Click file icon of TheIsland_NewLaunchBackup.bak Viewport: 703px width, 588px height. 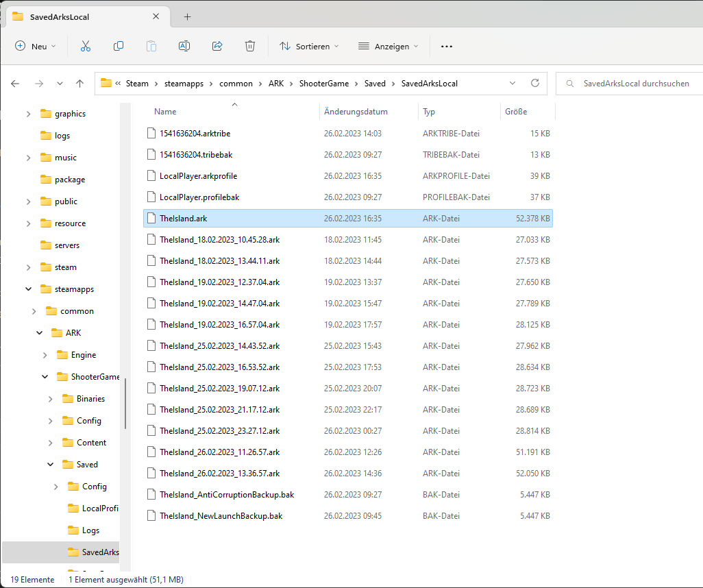tap(151, 516)
